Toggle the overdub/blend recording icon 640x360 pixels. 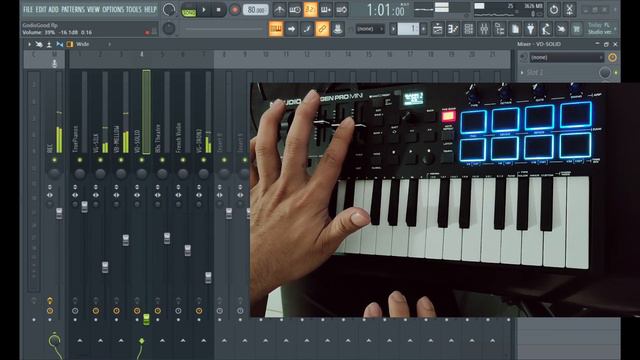click(x=326, y=9)
